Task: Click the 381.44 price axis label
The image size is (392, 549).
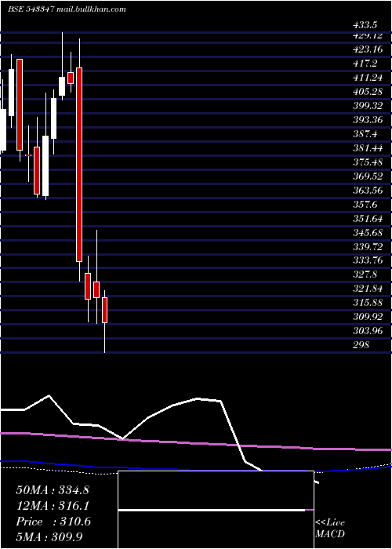Action: coord(368,148)
